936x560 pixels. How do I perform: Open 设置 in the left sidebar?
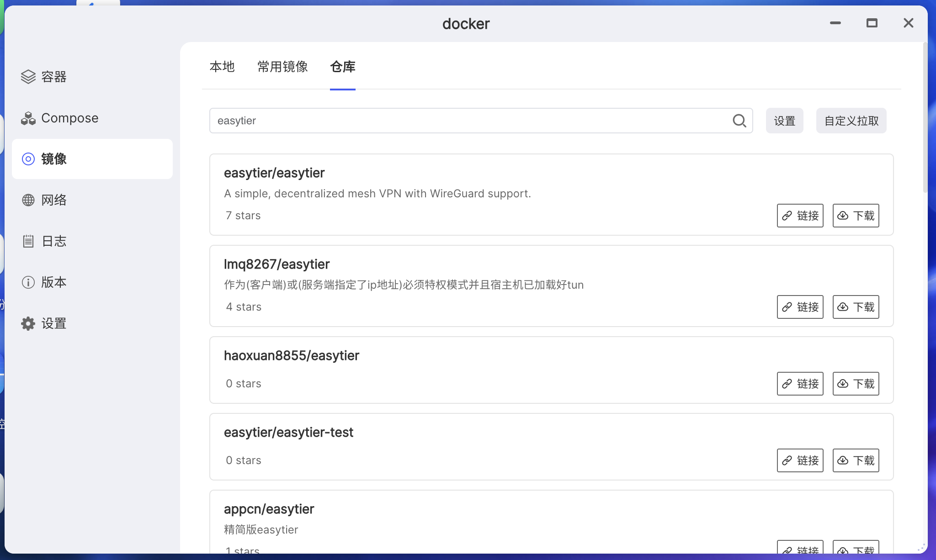[x=92, y=323]
